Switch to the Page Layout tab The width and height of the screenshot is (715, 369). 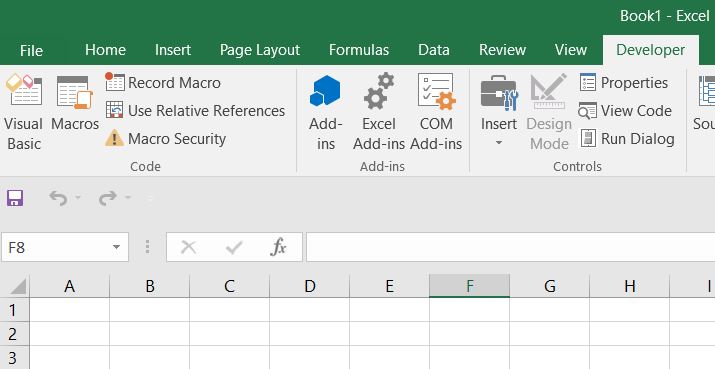click(259, 50)
